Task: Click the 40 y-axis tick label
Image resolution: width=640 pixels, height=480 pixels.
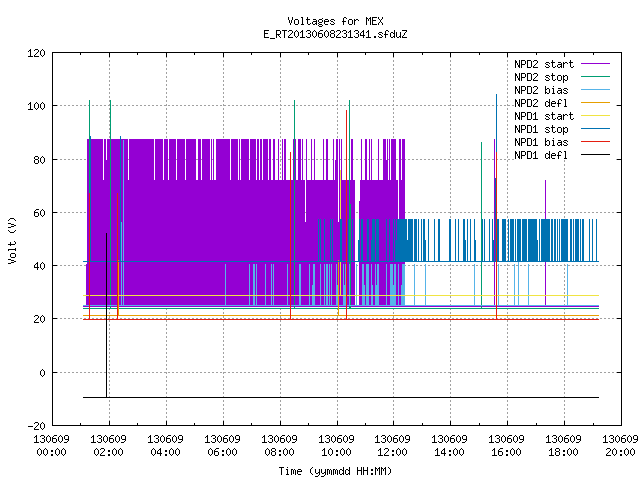Action: 40,266
